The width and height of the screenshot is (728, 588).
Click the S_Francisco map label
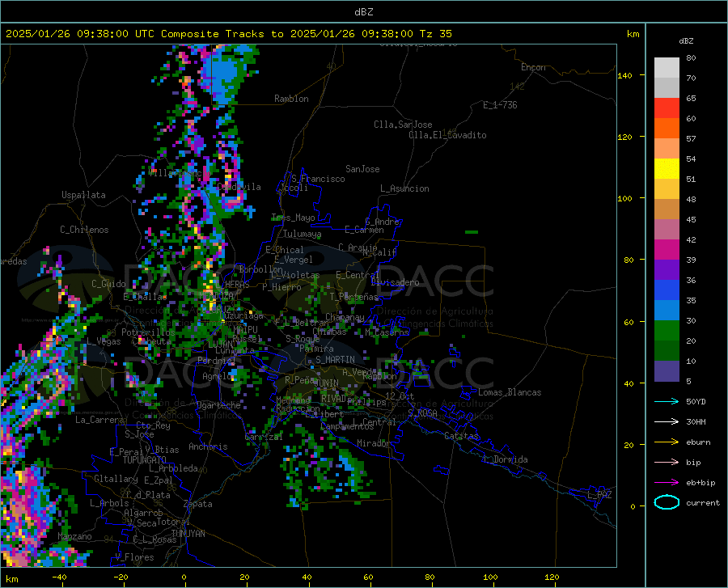point(318,179)
